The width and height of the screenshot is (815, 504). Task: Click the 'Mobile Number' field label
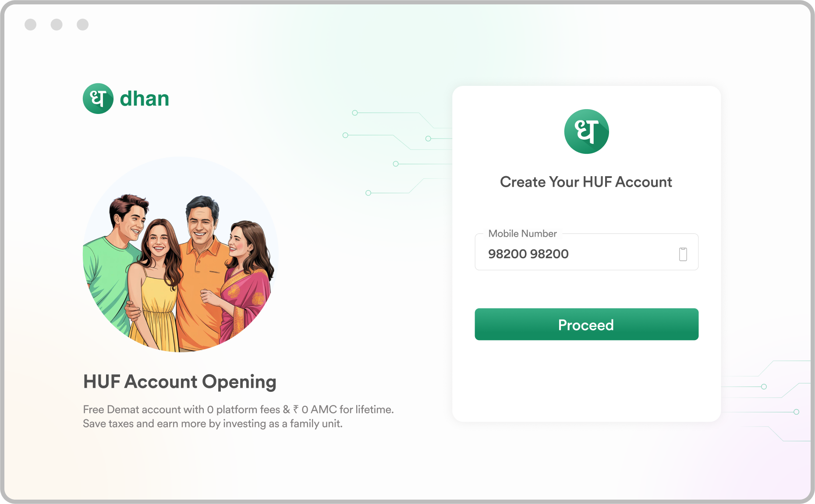tap(522, 234)
